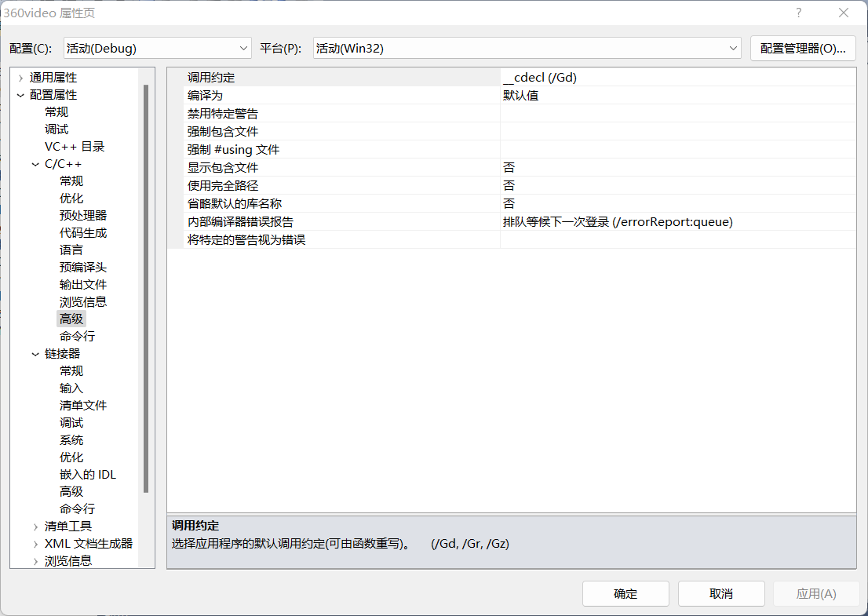Expand the 通用属性 tree node

click(x=20, y=77)
